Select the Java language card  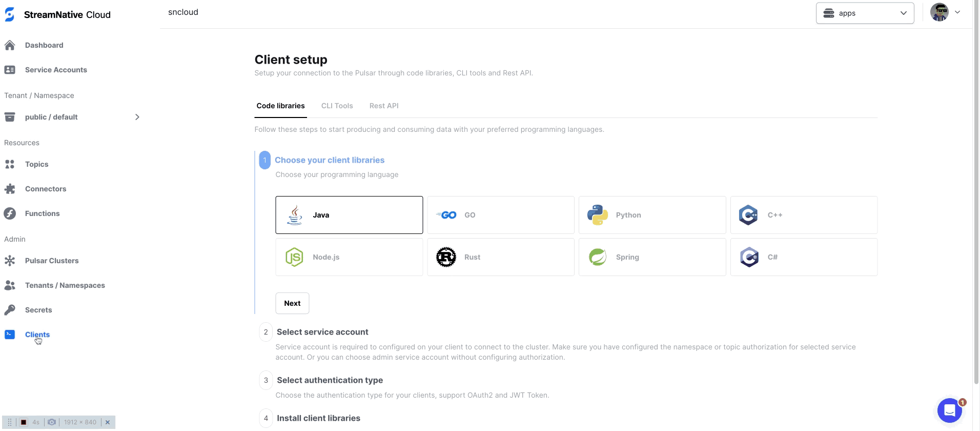click(x=349, y=215)
